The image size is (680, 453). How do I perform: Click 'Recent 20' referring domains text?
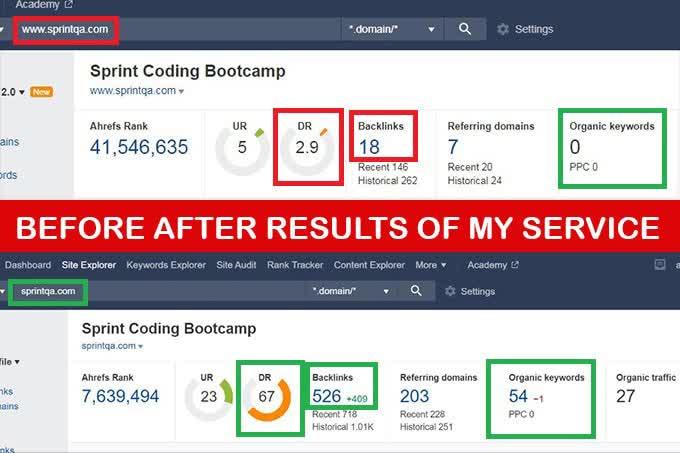470,167
